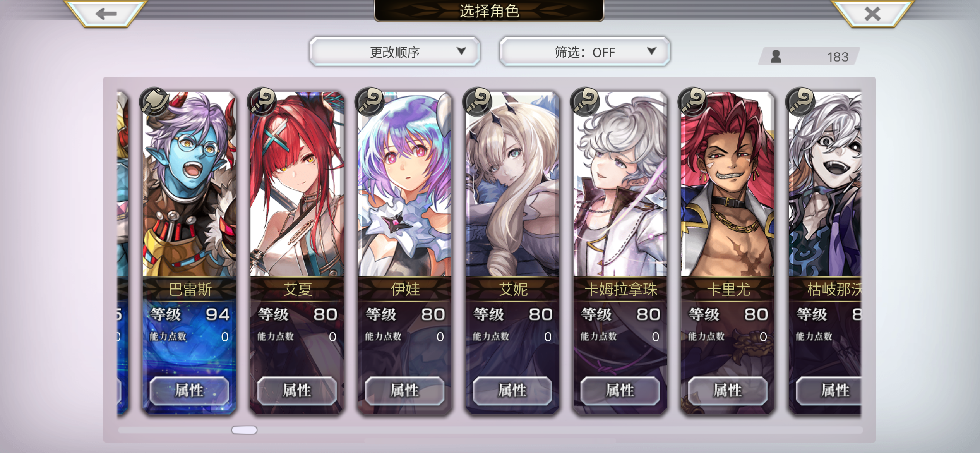This screenshot has width=980, height=453.
Task: Open the 更改顺序 sort dropdown
Action: 394,51
